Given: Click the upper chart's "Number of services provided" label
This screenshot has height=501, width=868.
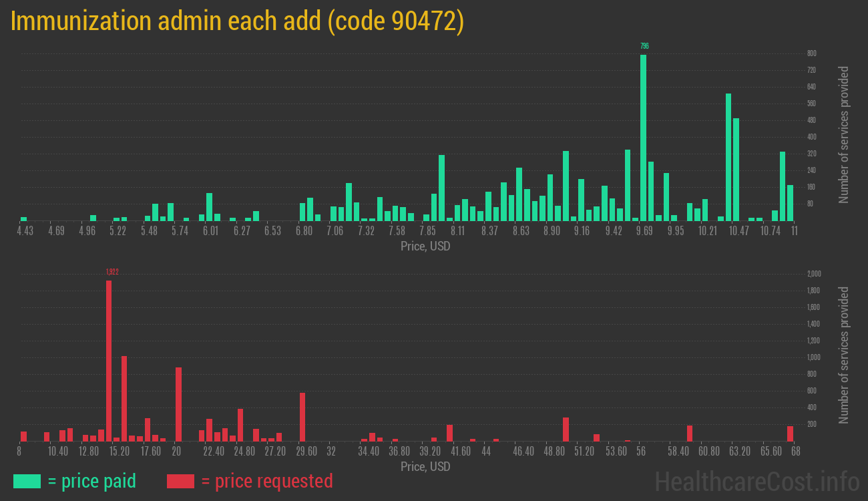Looking at the screenshot, I should (844, 135).
